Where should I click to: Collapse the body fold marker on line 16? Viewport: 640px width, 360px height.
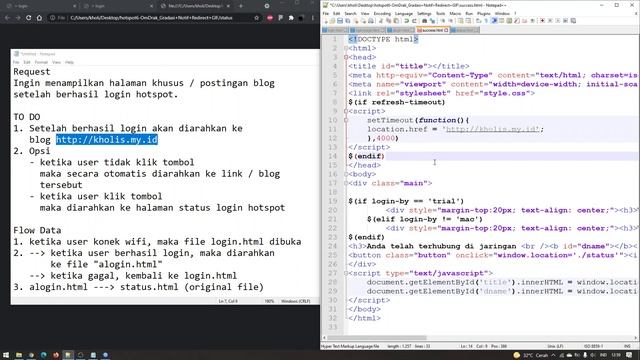346,174
